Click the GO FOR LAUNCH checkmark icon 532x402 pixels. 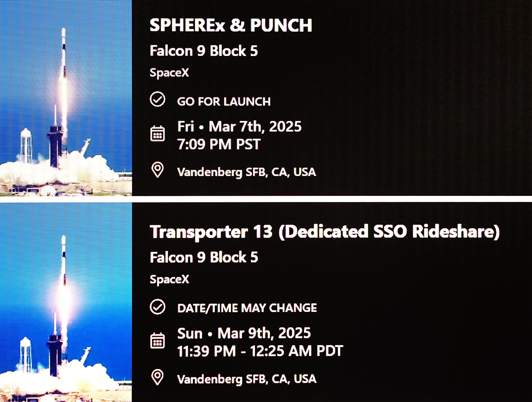click(157, 99)
